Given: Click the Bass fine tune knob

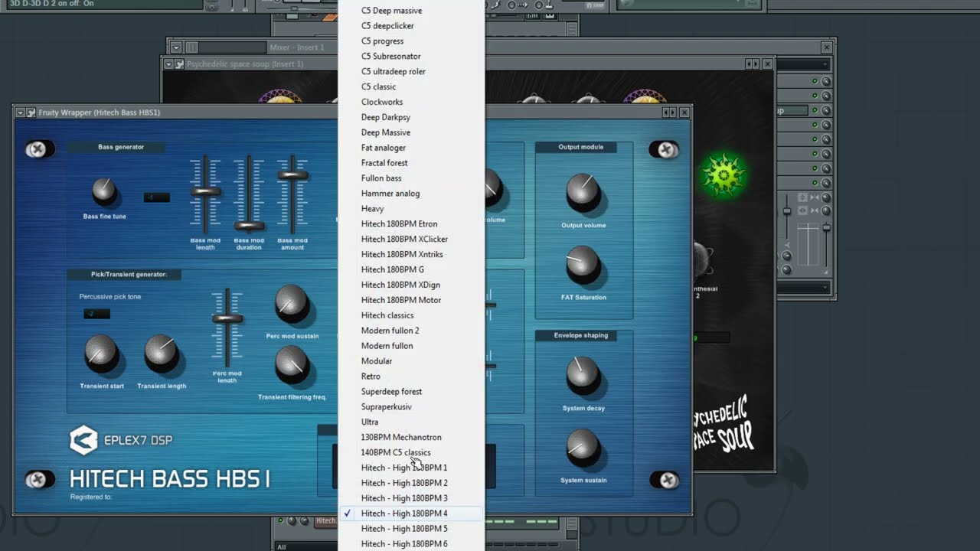Looking at the screenshot, I should click(105, 191).
